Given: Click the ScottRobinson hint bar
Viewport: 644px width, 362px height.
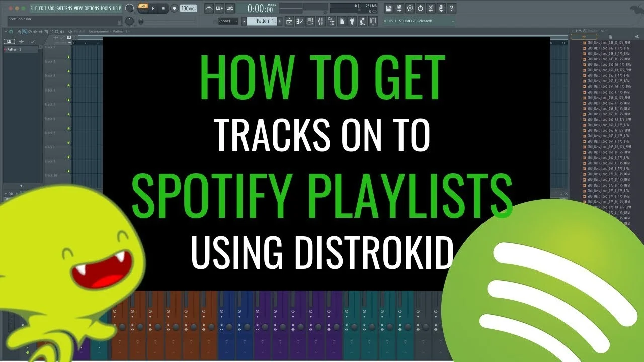Looking at the screenshot, I should (x=65, y=21).
